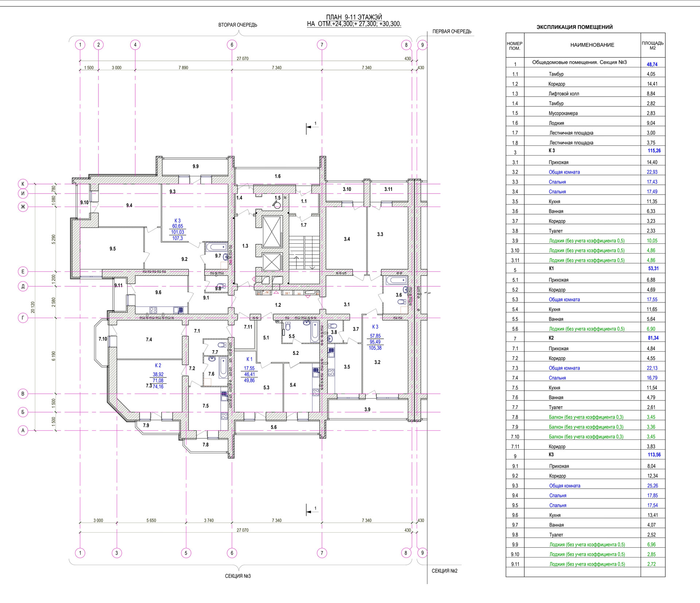The width and height of the screenshot is (700, 603).
Task: Click the ПЛОЩАДЬ М2 column header
Action: [652, 45]
